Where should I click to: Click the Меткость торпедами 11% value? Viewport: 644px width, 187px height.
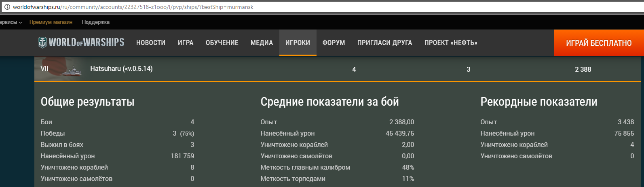click(x=408, y=178)
